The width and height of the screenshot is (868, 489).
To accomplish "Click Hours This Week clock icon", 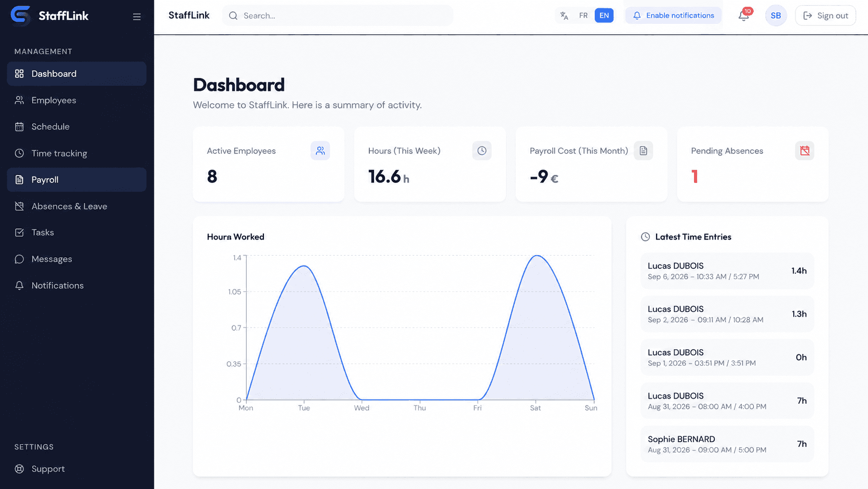I will tap(482, 151).
